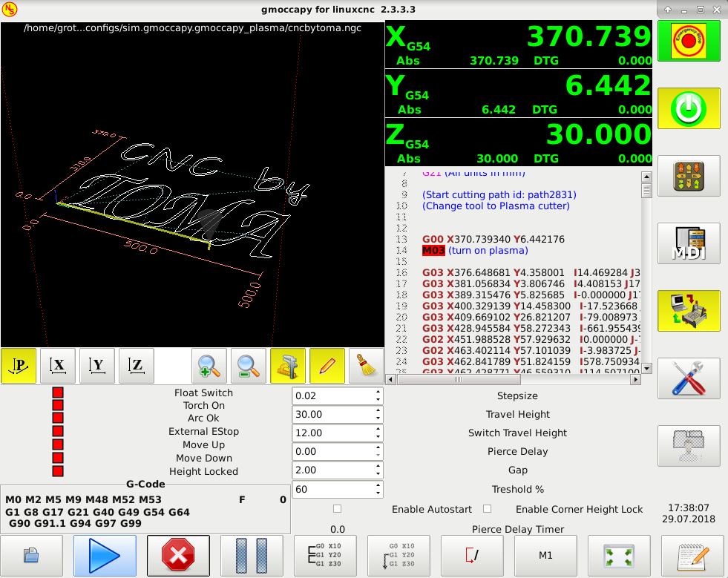The height and width of the screenshot is (578, 728).
Task: Toggle the M1 optional stop button
Action: [545, 555]
